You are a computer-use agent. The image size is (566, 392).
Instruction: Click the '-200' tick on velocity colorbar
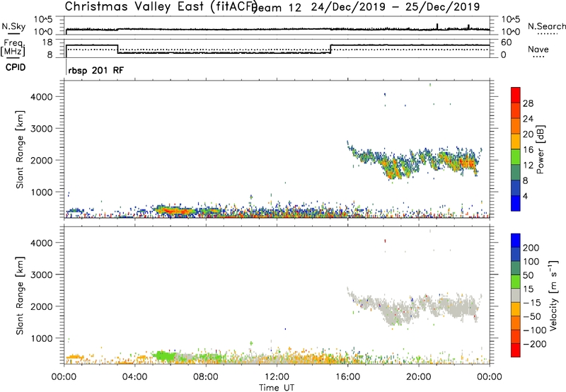[x=534, y=344]
